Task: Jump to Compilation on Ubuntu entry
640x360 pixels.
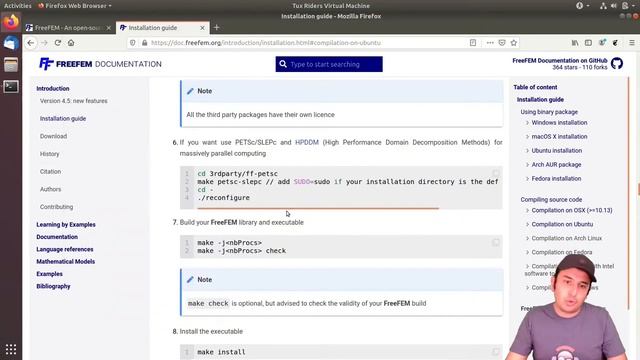Action: click(562, 224)
